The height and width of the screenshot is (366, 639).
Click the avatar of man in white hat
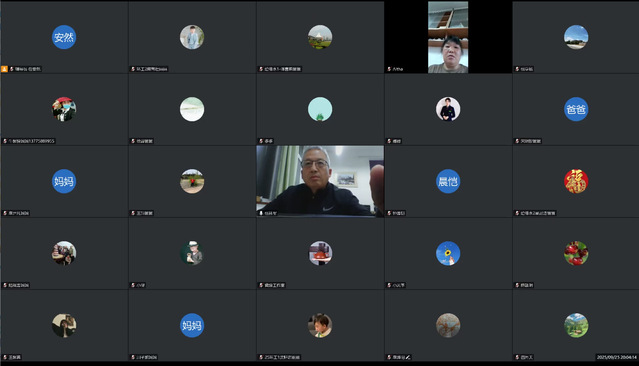[x=192, y=253]
